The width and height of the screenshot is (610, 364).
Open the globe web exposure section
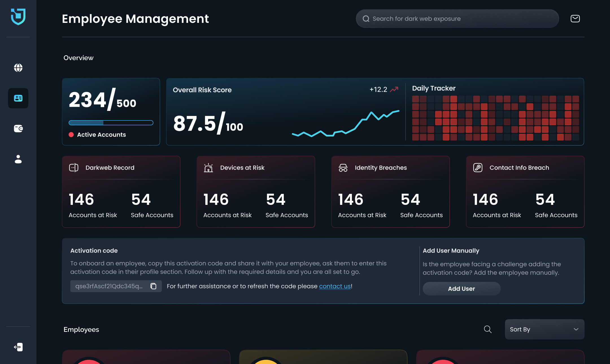click(18, 68)
